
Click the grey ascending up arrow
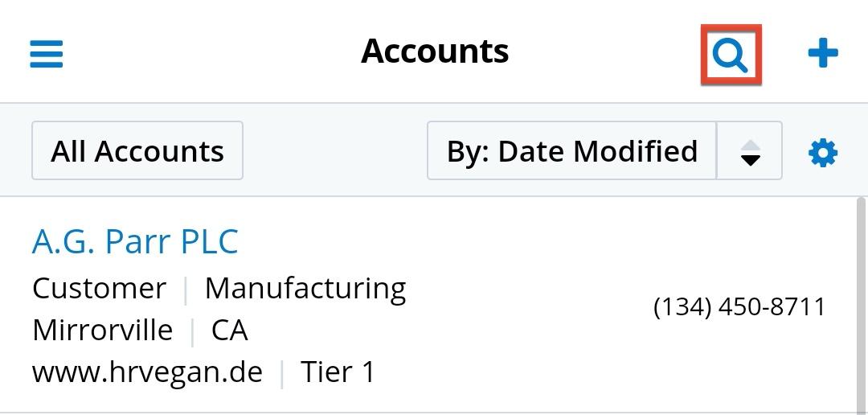(750, 145)
